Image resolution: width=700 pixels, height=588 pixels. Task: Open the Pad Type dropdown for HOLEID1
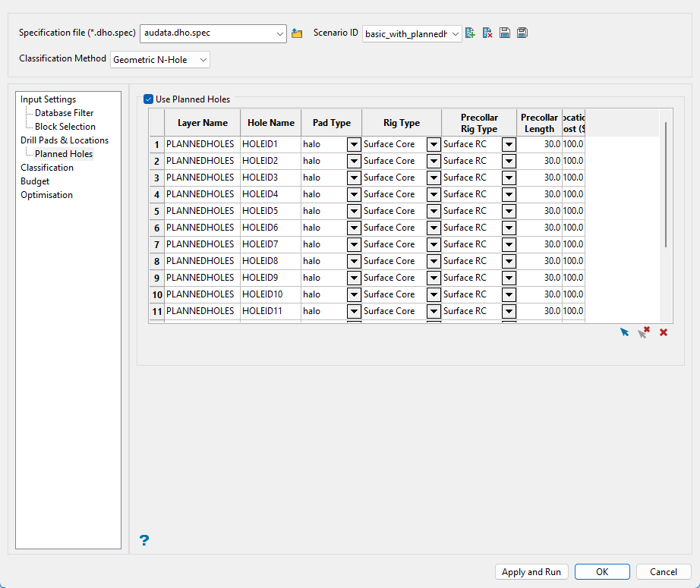tap(354, 144)
